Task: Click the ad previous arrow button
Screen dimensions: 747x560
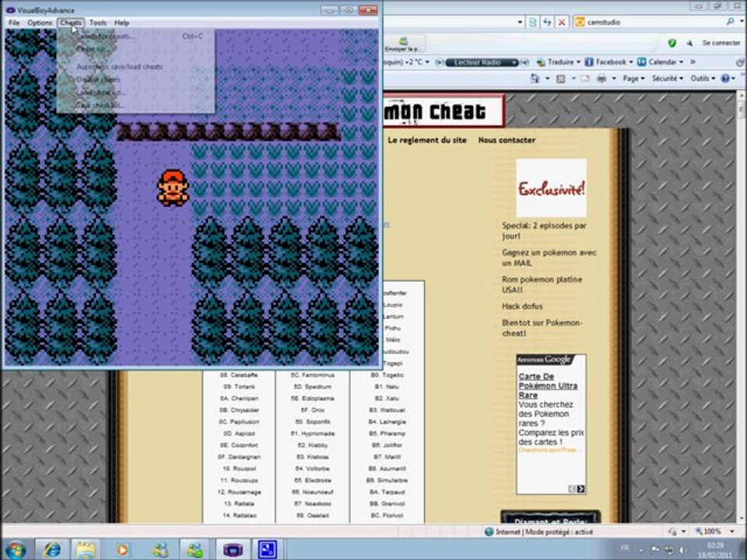Action: coord(572,489)
